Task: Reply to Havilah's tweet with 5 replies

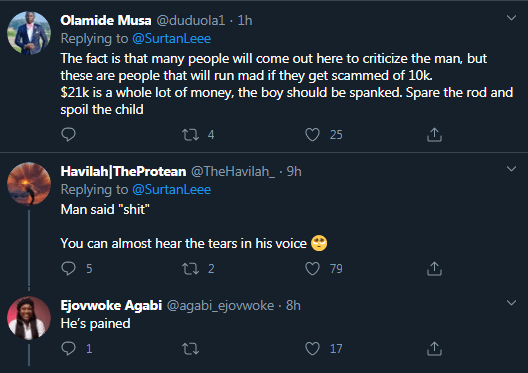Action: click(68, 269)
